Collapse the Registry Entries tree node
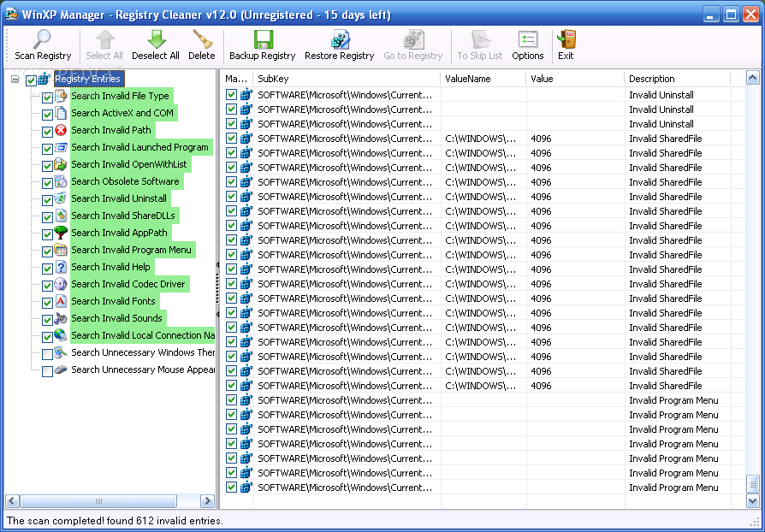 [15, 79]
